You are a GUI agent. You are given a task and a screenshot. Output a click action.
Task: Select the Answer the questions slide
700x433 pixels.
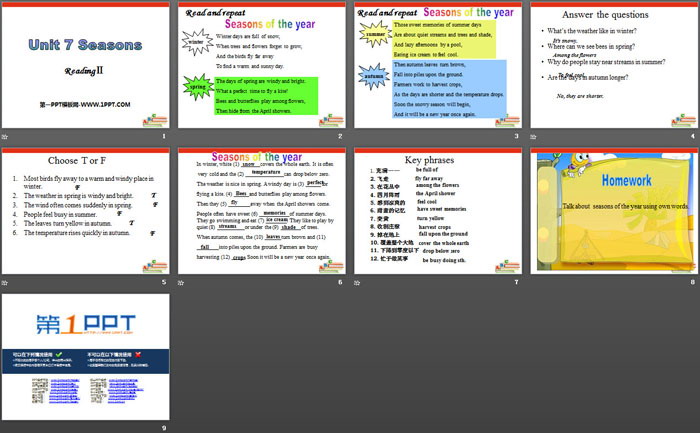613,65
